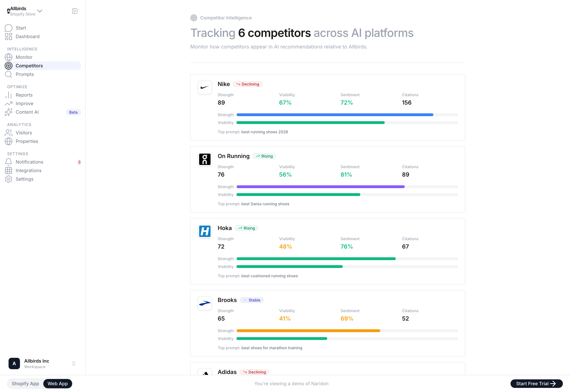Click prompt 'best cushioned running shoes'
This screenshot has width=570, height=392.
tap(270, 276)
